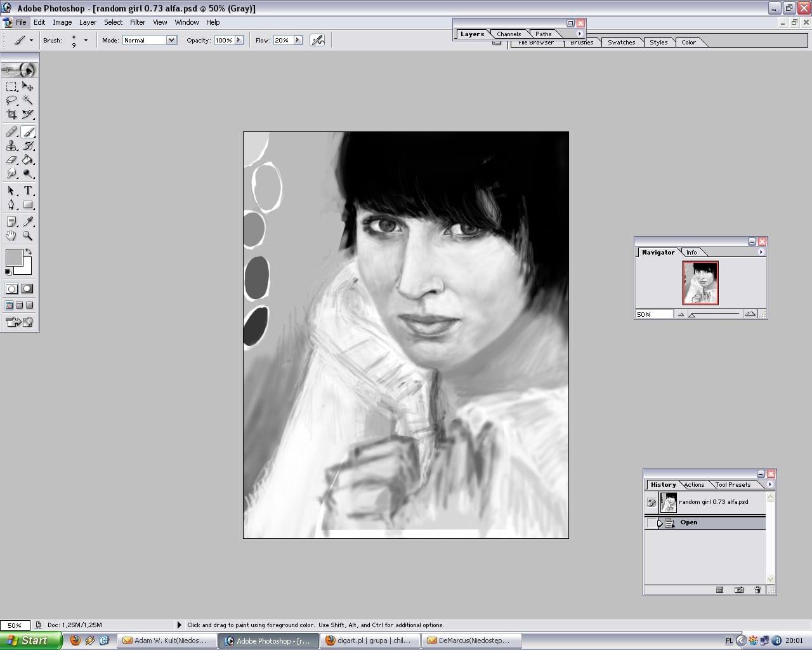Select the Zoom tool

click(28, 235)
